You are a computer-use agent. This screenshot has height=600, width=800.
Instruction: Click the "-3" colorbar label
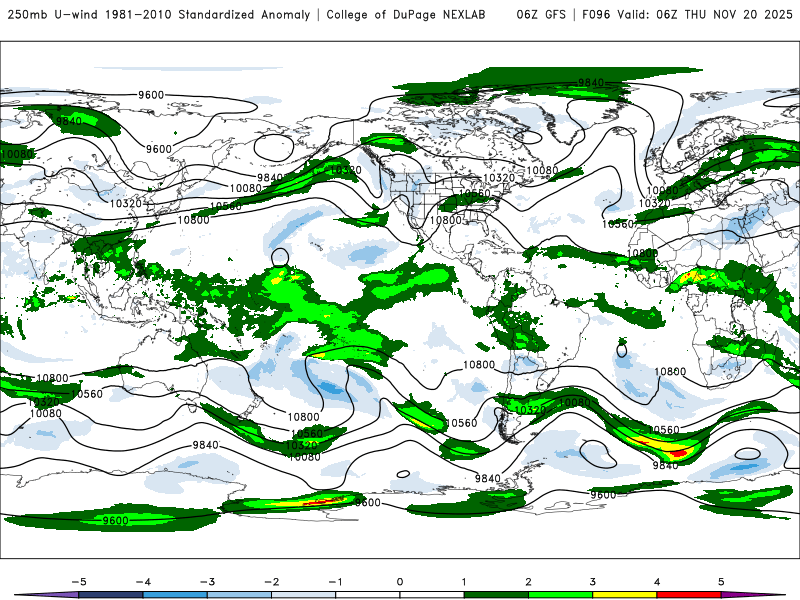(207, 582)
